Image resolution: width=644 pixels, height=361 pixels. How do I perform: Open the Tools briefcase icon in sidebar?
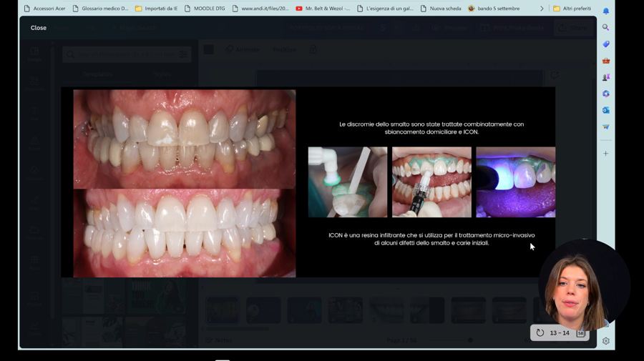606,61
